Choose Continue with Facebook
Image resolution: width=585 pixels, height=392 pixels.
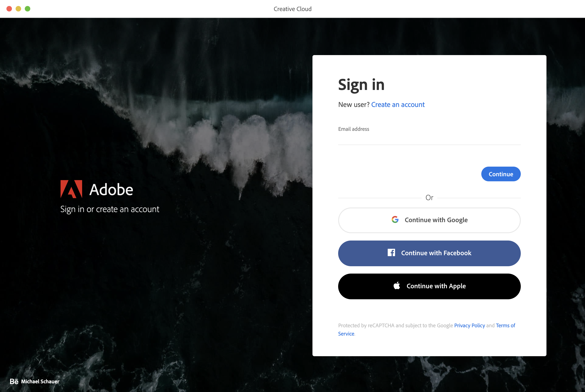click(x=429, y=253)
